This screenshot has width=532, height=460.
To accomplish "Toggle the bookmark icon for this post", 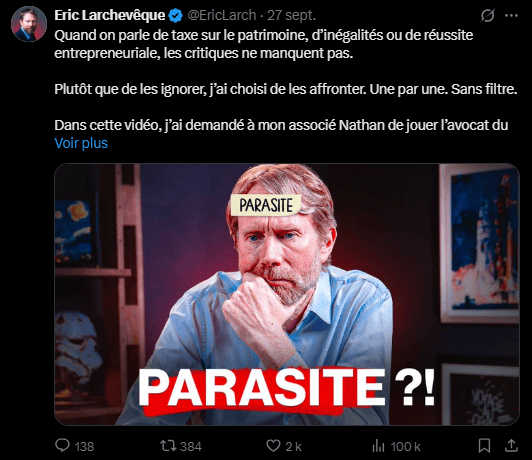I will [484, 446].
